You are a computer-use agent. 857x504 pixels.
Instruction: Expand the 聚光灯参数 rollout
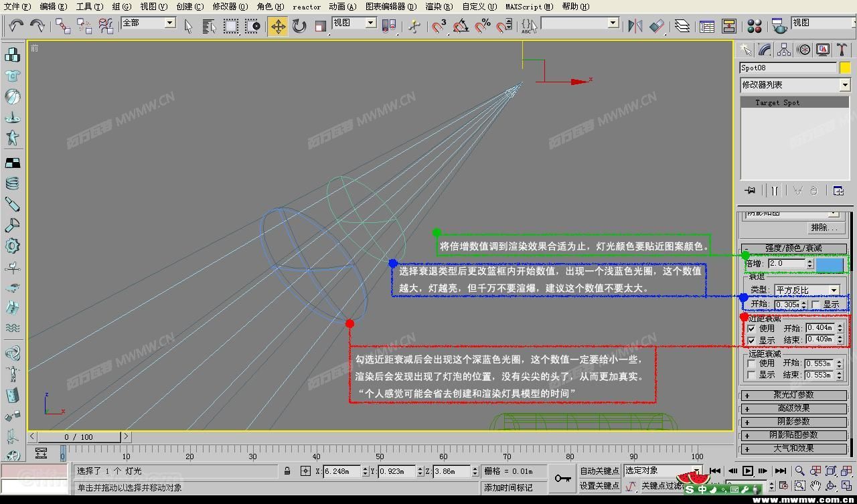click(x=793, y=395)
